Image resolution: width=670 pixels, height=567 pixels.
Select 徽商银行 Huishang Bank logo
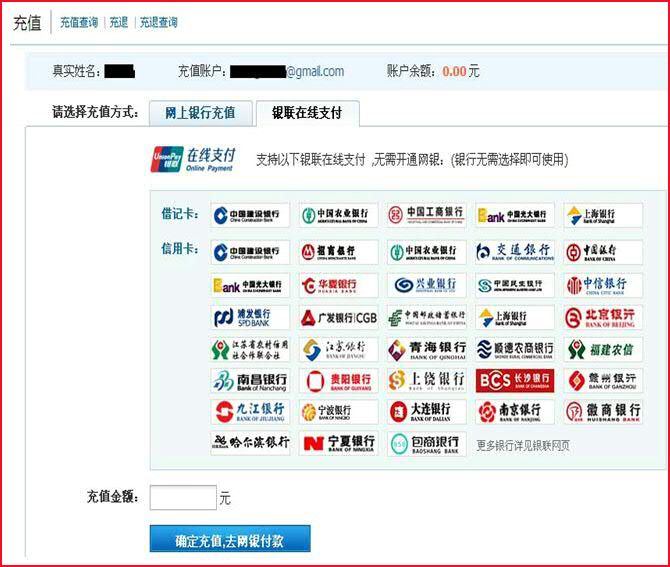tap(603, 412)
